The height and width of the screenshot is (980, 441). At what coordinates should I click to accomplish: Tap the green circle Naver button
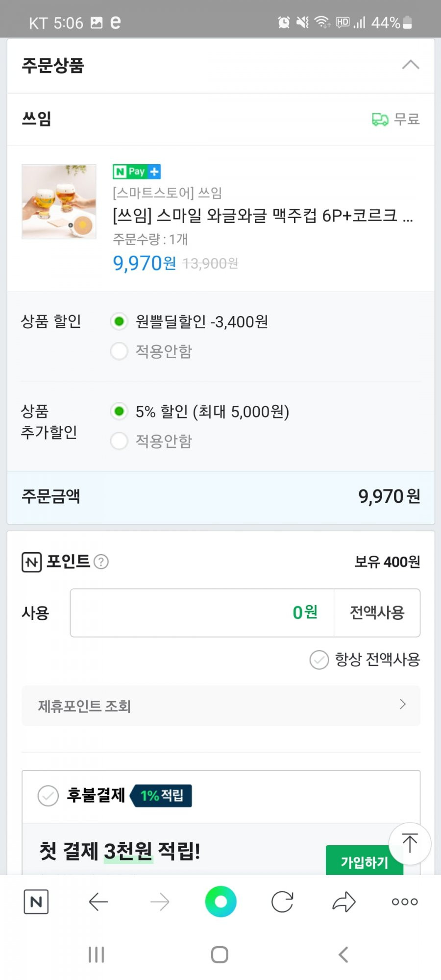220,902
